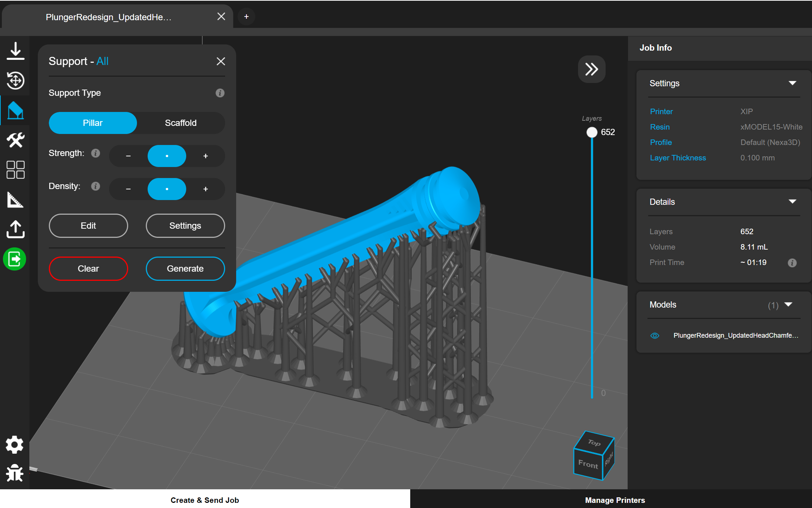
Task: Close the PlungerRedesign tab
Action: (x=221, y=17)
